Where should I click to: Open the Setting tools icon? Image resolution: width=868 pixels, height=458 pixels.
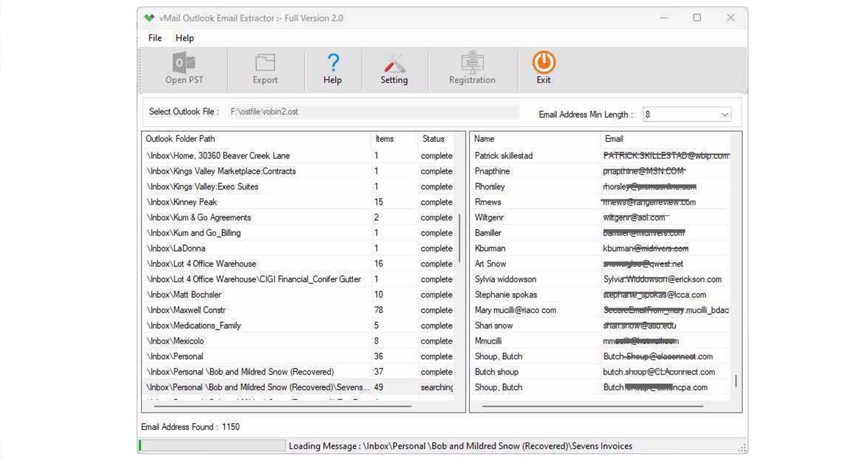click(x=394, y=63)
